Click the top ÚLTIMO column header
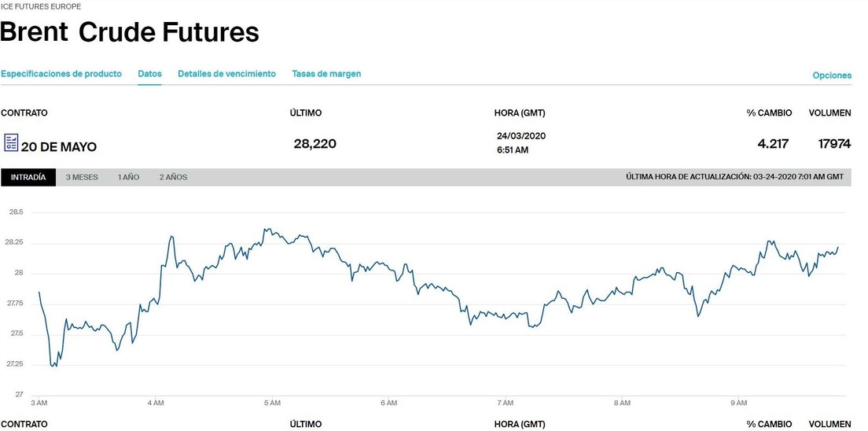 click(x=306, y=112)
